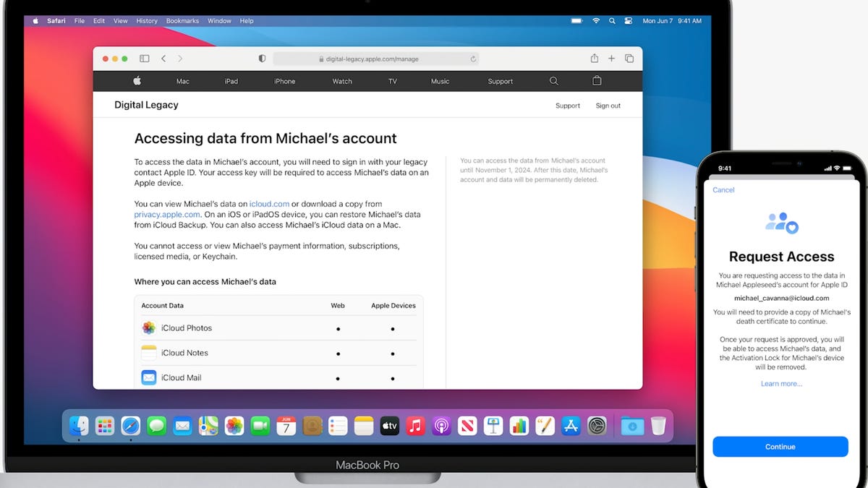
Task: Click the Safari address bar field
Action: [375, 59]
